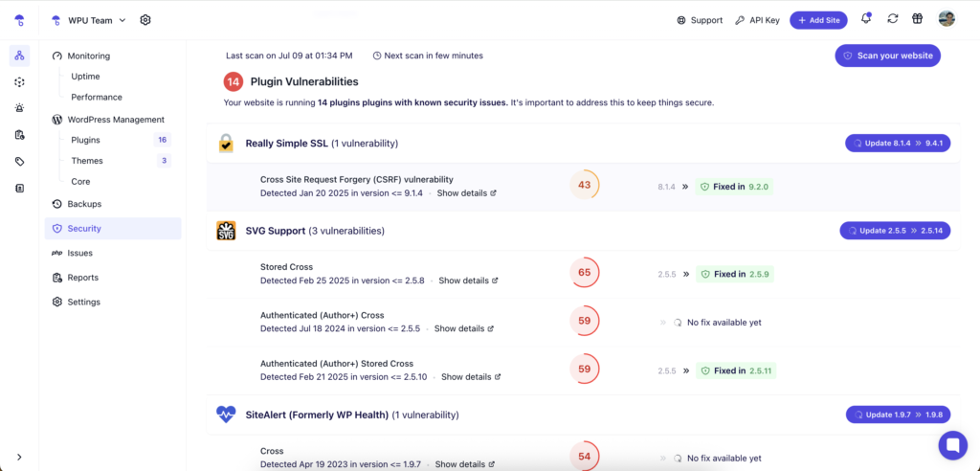Click the score 59 gauge for Feb 21 2025 row
Screen dimensions: 980x471
coord(585,369)
